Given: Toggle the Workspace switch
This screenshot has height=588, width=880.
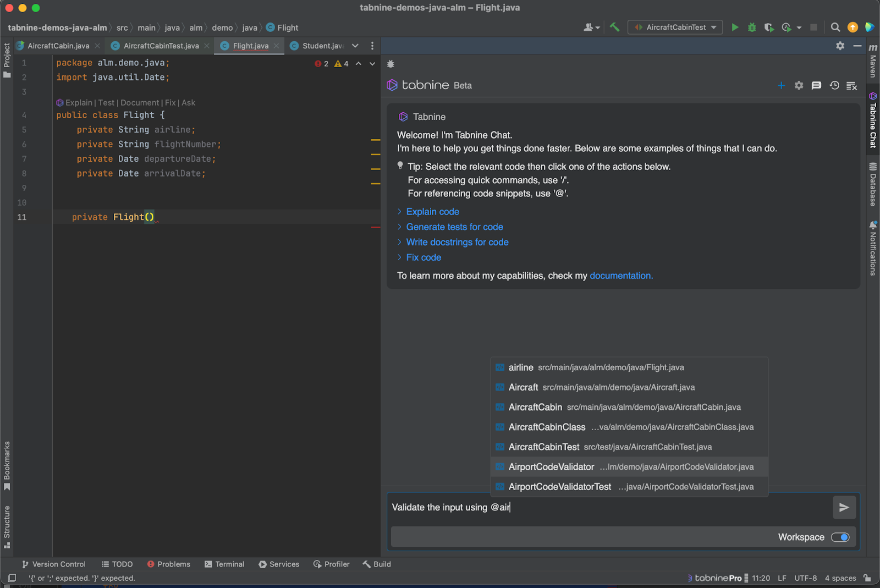Looking at the screenshot, I should click(x=840, y=537).
